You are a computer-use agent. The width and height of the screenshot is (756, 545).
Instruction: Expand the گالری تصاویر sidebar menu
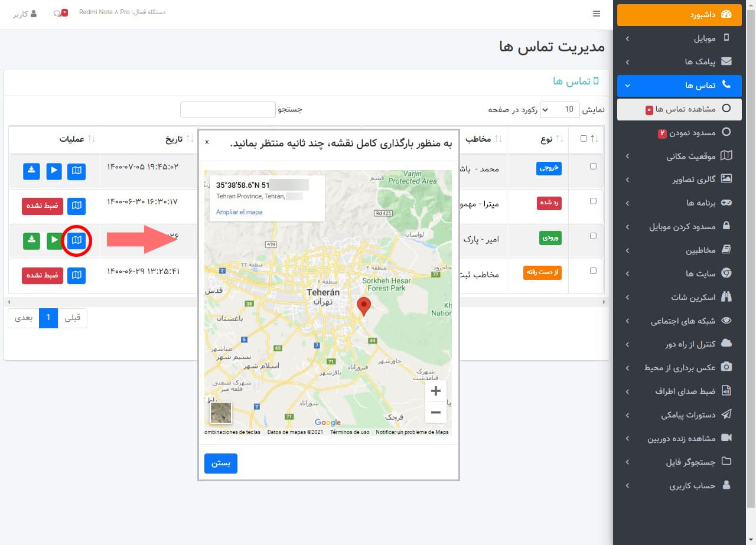pos(679,179)
